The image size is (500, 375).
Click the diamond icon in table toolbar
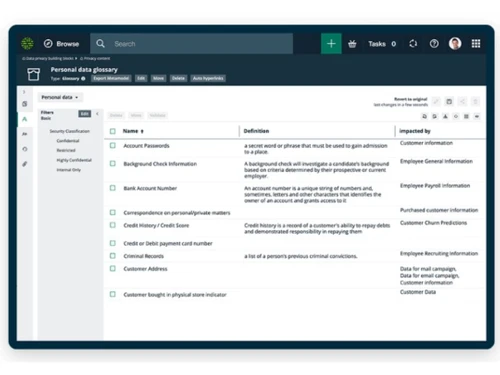pos(456,116)
